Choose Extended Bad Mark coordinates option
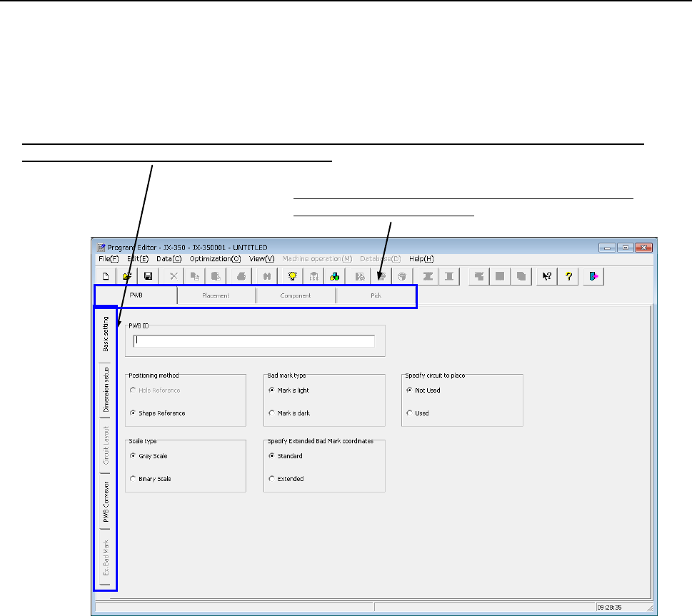Image resolution: width=692 pixels, height=616 pixels. tap(286, 479)
